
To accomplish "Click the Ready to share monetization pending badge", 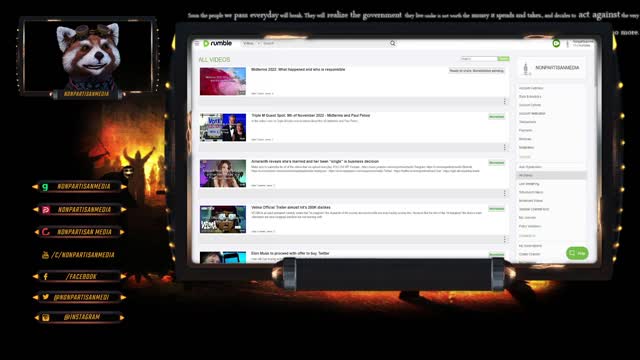I will click(477, 71).
